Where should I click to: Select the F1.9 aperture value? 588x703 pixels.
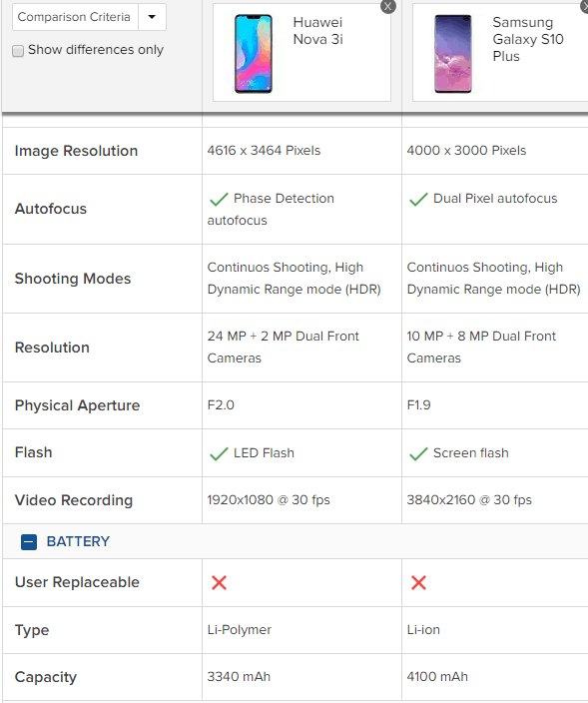pos(418,405)
